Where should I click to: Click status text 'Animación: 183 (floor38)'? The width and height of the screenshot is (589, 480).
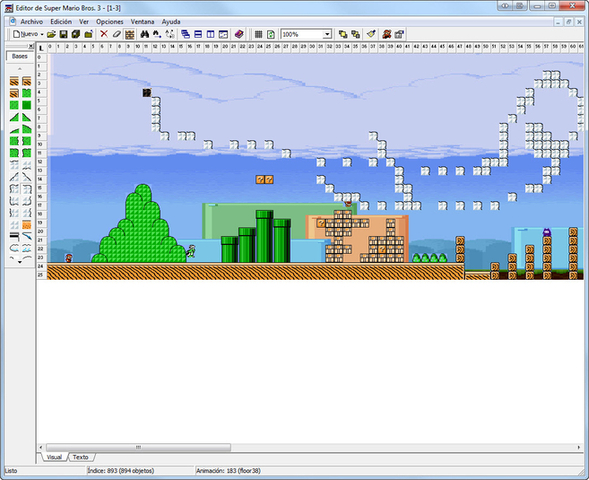click(228, 471)
